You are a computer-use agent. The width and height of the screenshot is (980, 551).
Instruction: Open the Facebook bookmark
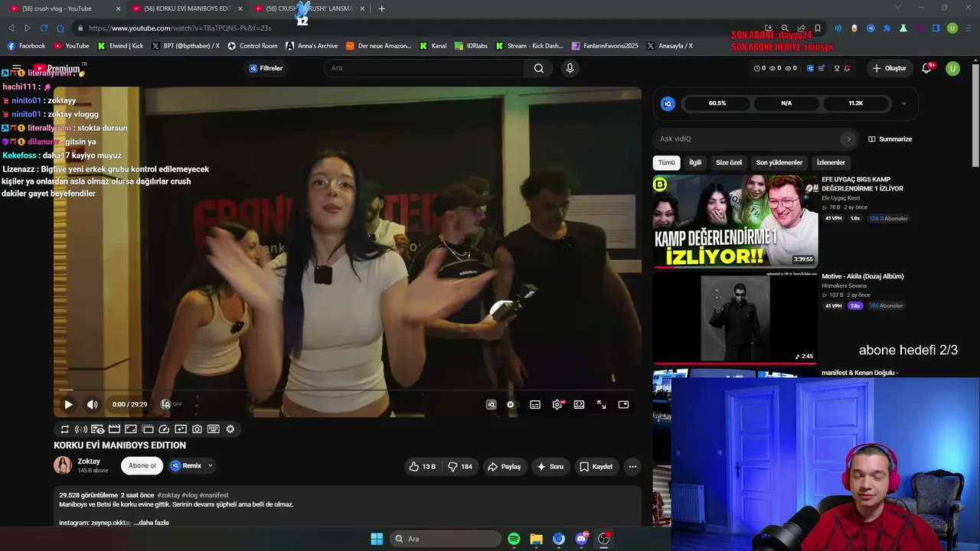26,46
